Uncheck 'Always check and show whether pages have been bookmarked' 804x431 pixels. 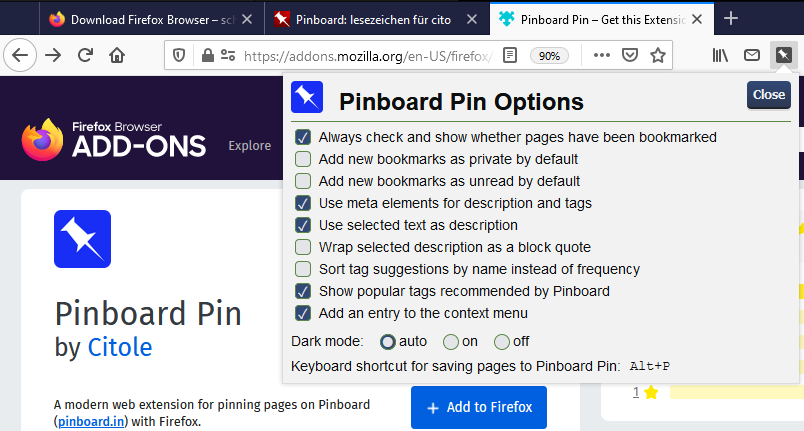tap(302, 137)
